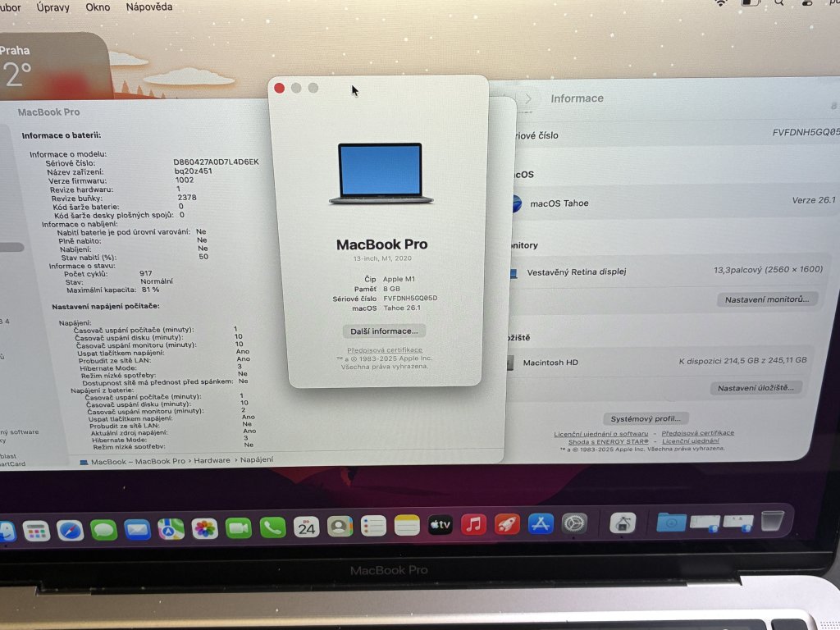Viewport: 840px width, 630px height.
Task: Go forward with chevron in Informace toolbar
Action: pos(528,98)
